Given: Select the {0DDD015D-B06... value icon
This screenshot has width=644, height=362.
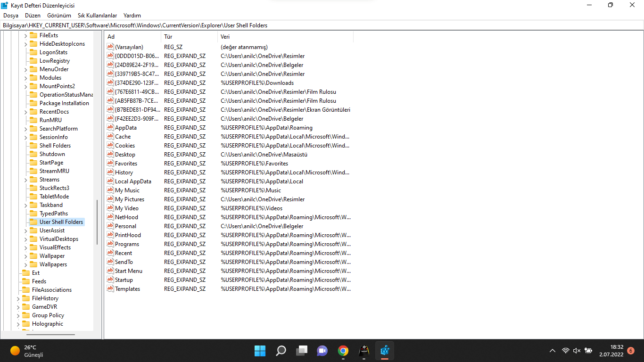Looking at the screenshot, I should point(110,56).
